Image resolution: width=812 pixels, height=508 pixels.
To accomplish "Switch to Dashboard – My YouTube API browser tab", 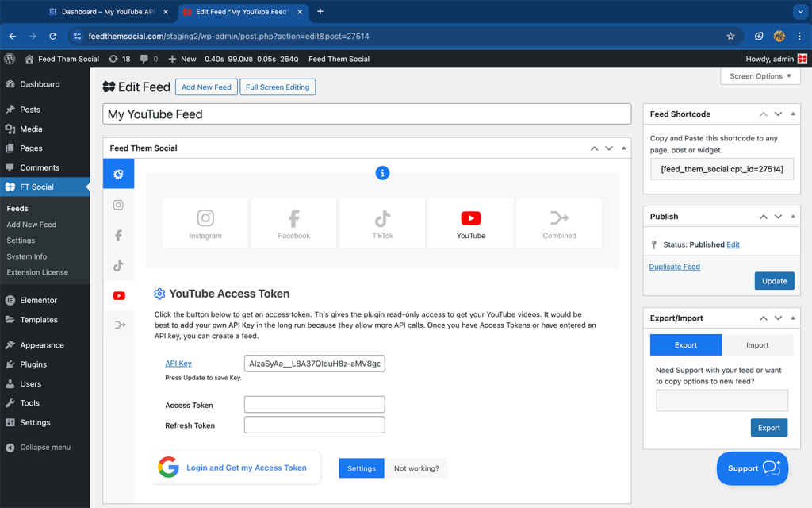I will tap(108, 11).
